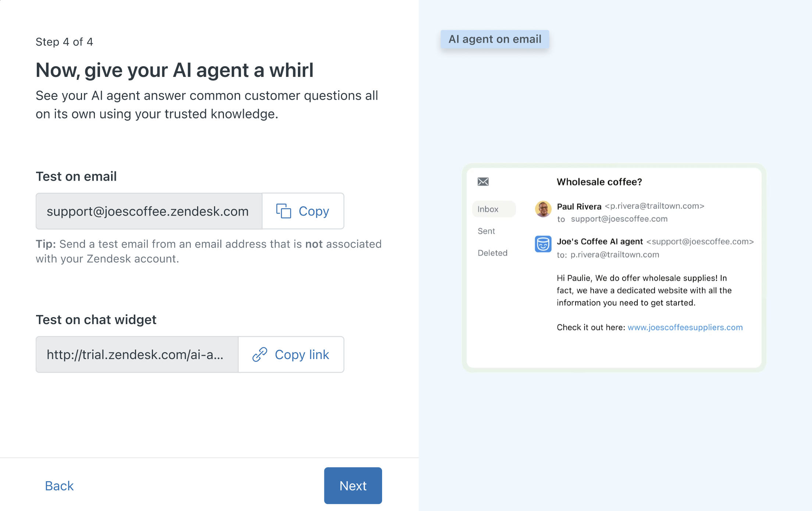
Task: Open www.joescoffeesuppliers.com link
Action: pos(685,327)
